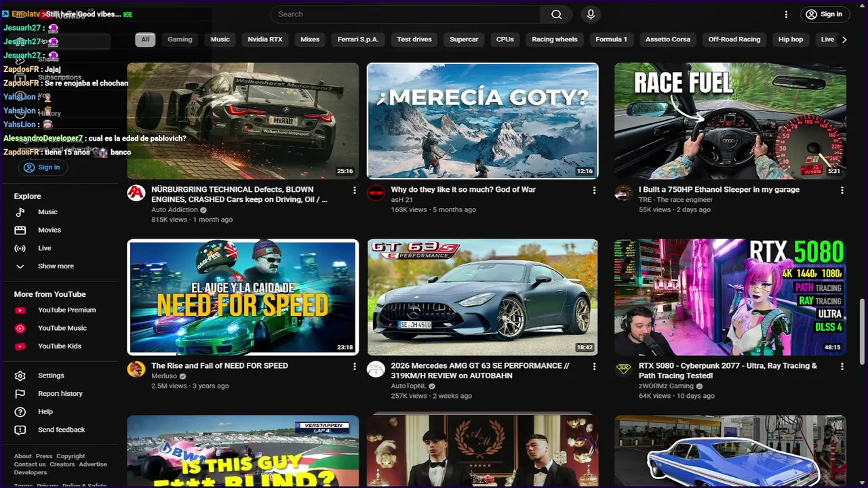This screenshot has height=488, width=868.
Task: Select the CPUs filter chip
Action: [x=505, y=39]
